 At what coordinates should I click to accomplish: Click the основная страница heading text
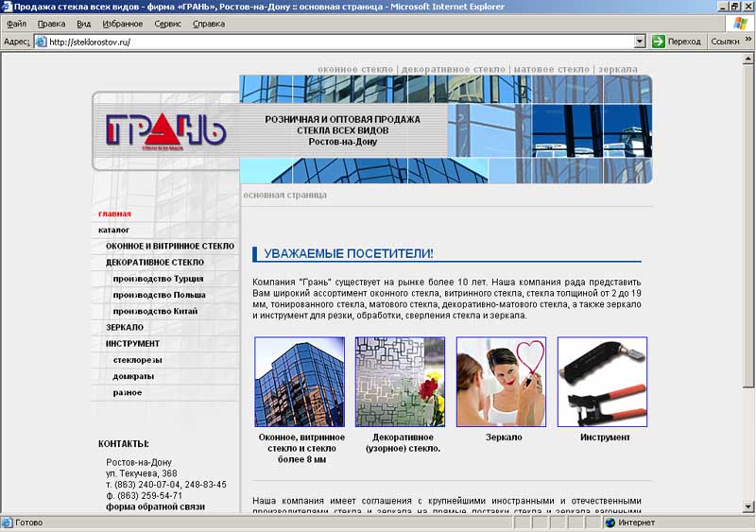[285, 196]
